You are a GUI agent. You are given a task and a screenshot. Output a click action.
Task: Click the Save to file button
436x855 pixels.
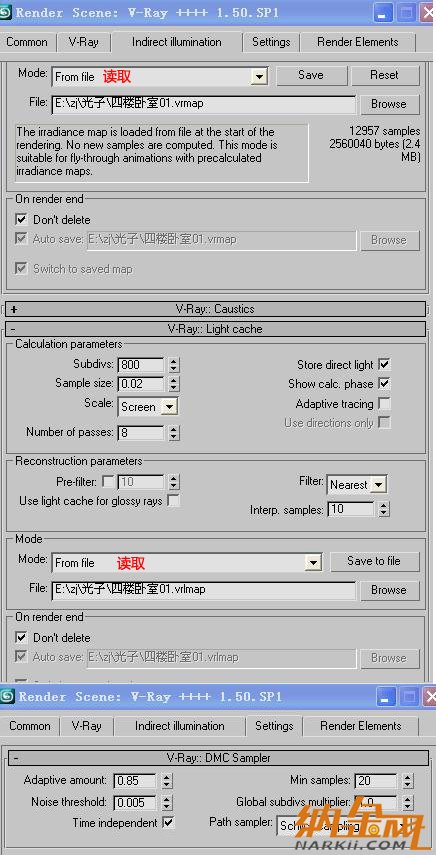[x=374, y=561]
